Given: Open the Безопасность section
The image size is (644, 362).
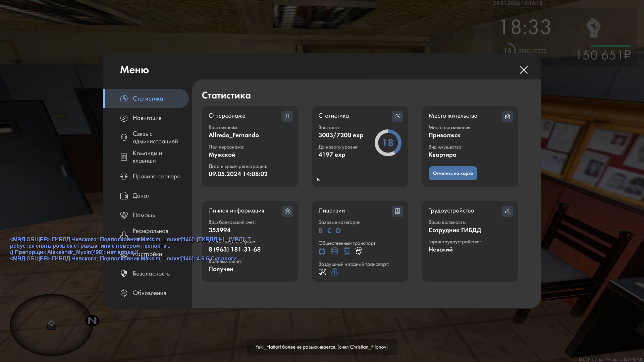Looking at the screenshot, I should click(151, 274).
